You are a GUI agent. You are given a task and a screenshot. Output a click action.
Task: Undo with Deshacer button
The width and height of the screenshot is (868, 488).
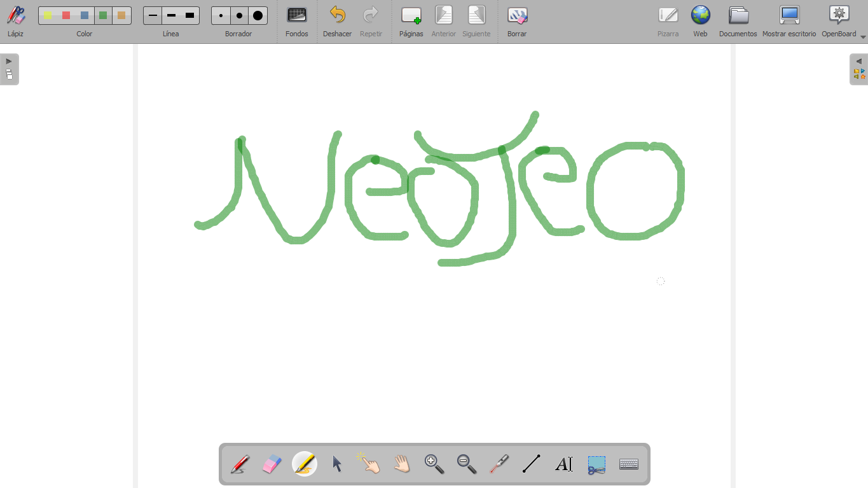[x=337, y=20]
